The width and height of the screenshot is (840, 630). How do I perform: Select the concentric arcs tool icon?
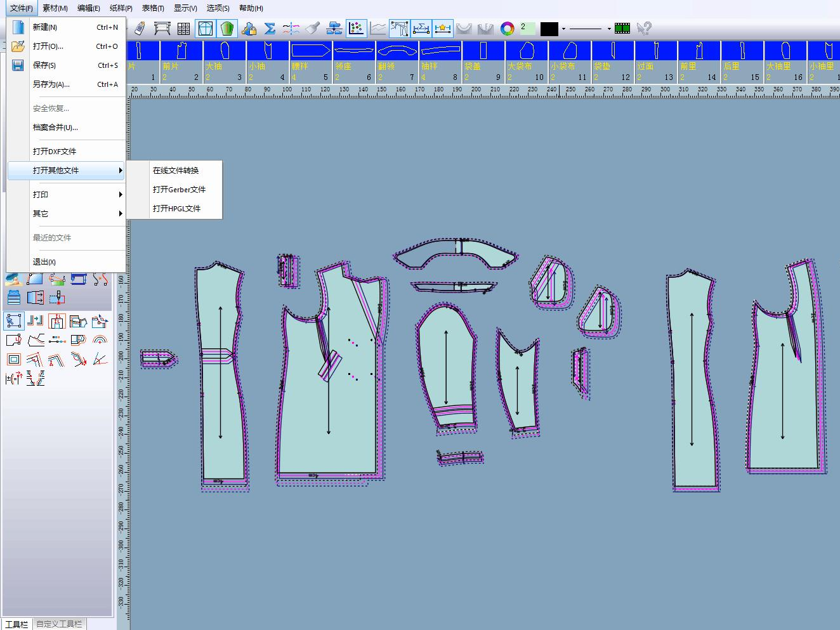[100, 340]
